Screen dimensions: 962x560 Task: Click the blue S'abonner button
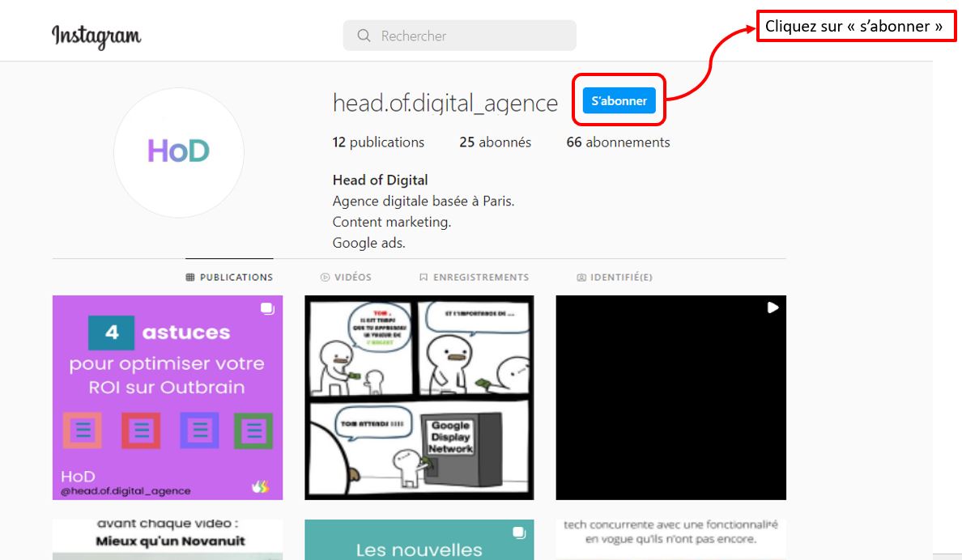click(619, 100)
